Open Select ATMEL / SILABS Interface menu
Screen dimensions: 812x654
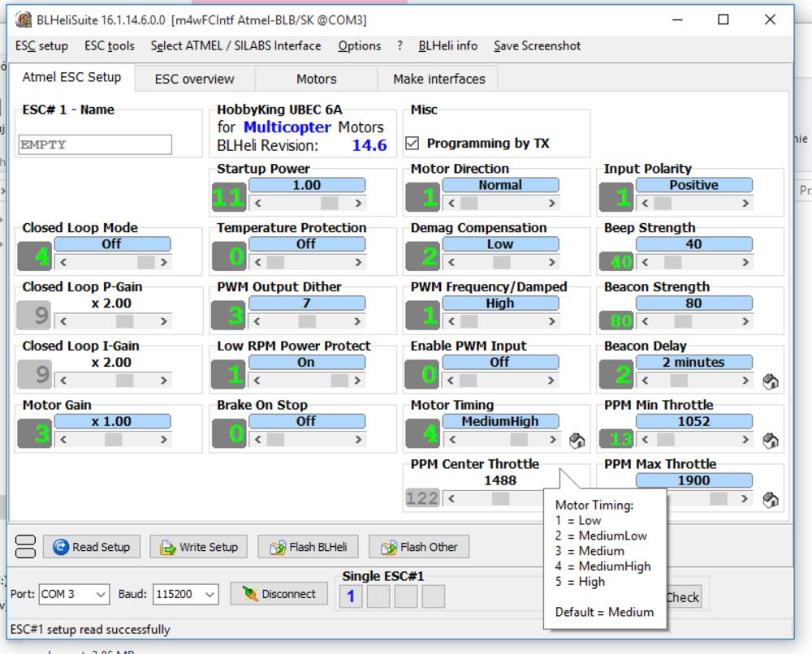coord(235,46)
